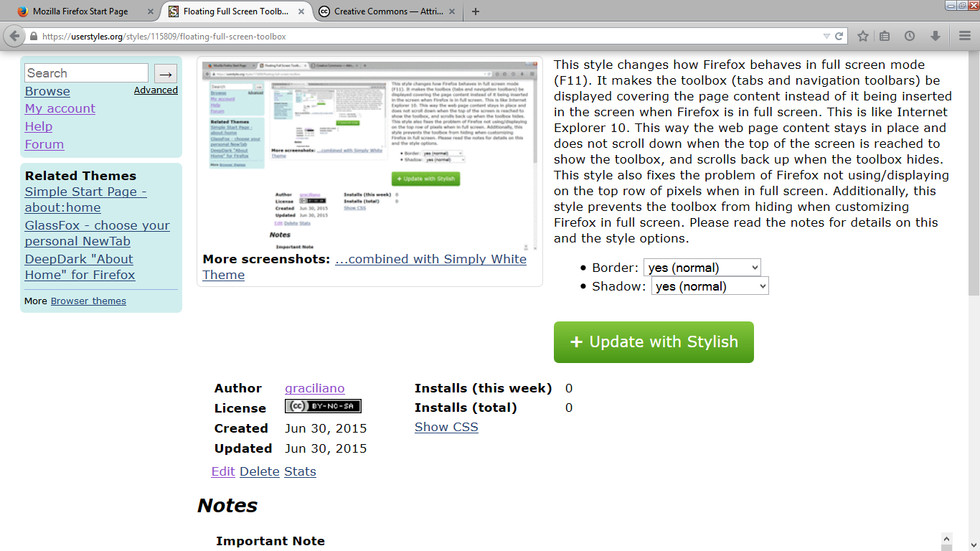Open the Border option dropdown

pos(702,268)
